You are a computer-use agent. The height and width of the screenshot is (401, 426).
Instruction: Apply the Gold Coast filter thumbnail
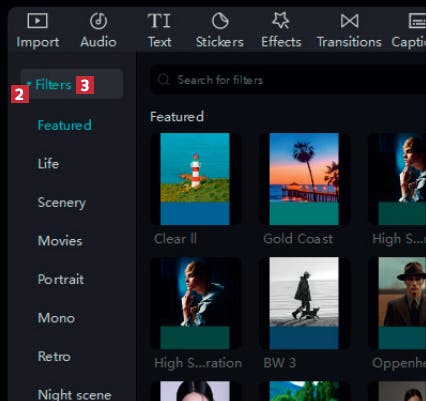tap(304, 179)
